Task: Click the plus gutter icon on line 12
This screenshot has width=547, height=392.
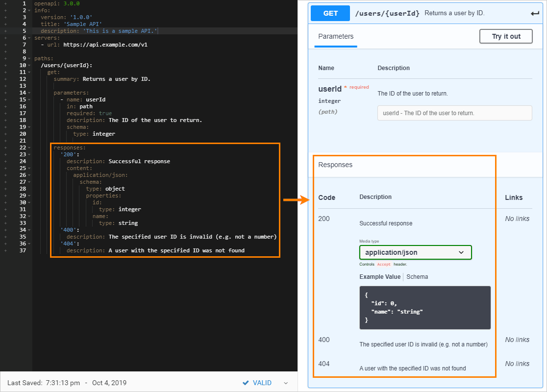Action: (x=5, y=79)
